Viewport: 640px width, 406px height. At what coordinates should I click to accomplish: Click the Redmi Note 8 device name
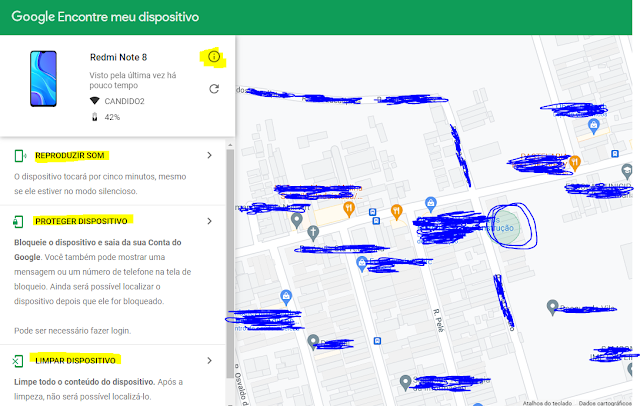click(x=118, y=57)
